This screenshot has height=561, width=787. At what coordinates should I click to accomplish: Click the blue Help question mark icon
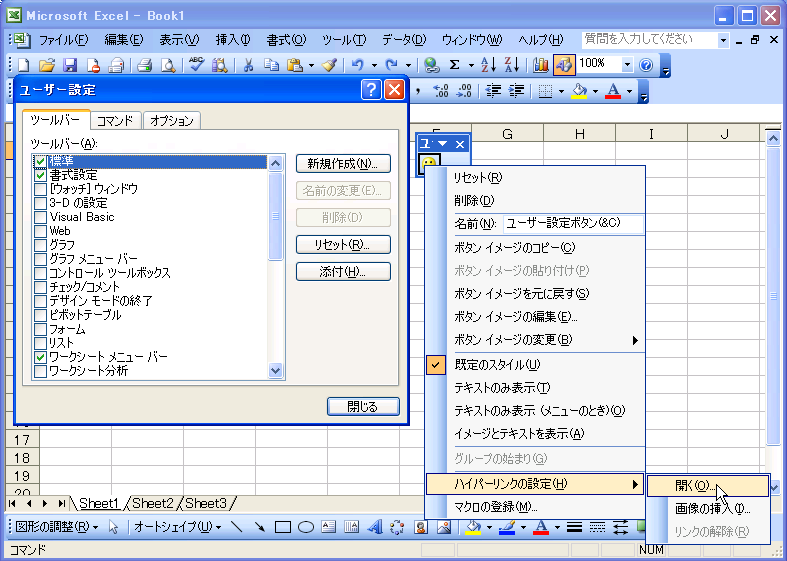[646, 65]
